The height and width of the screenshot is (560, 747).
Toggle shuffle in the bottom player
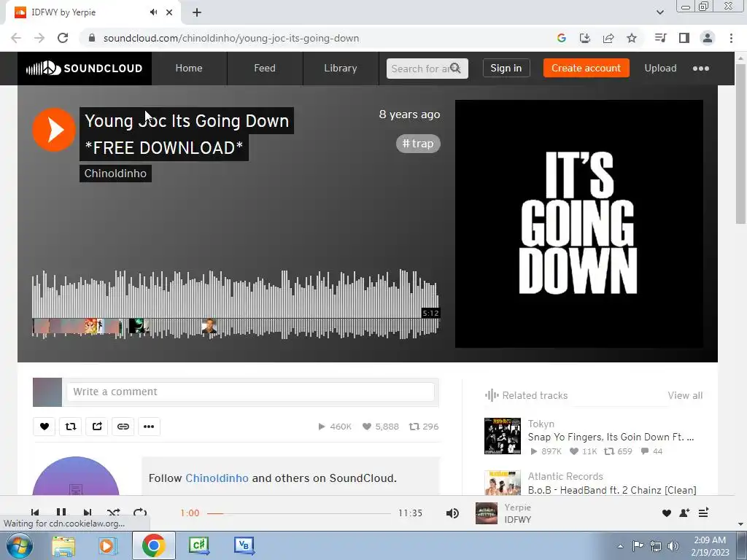click(113, 513)
